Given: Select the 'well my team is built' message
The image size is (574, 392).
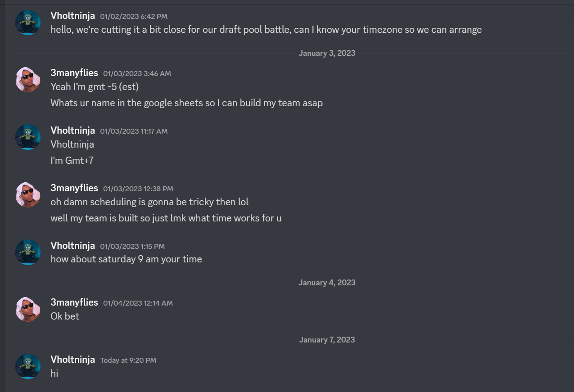Looking at the screenshot, I should click(166, 218).
